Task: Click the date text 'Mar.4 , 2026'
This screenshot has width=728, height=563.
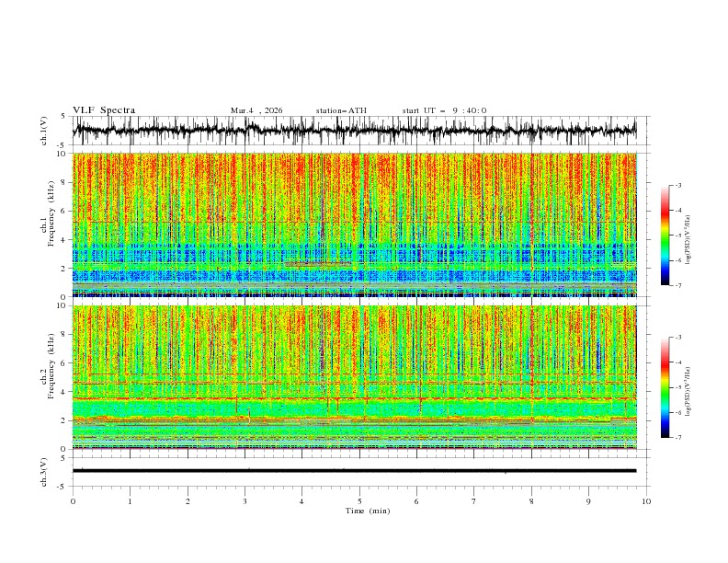Action: tap(256, 110)
